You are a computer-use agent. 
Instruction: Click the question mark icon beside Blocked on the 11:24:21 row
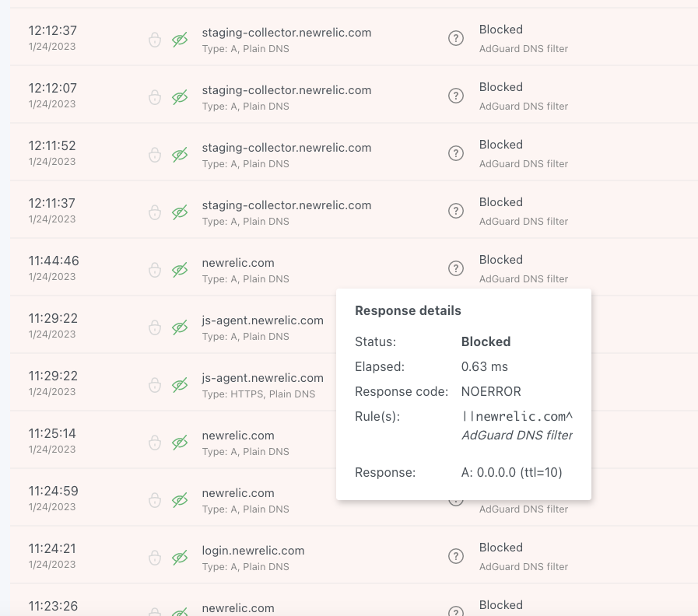click(x=456, y=556)
